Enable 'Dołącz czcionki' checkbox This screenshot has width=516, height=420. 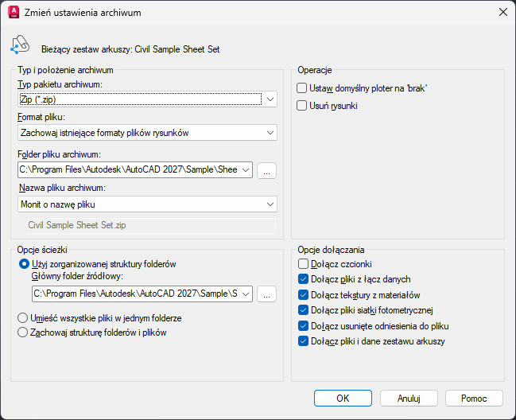(302, 263)
